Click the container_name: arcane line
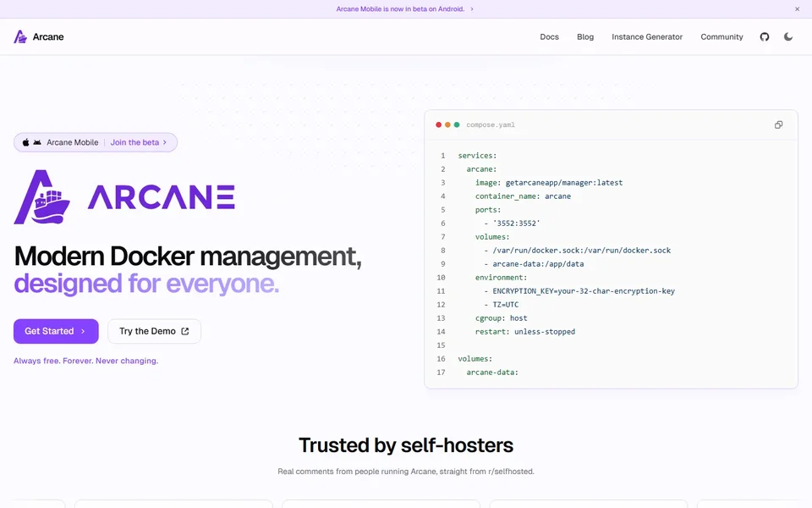This screenshot has height=508, width=812. pyautogui.click(x=523, y=196)
